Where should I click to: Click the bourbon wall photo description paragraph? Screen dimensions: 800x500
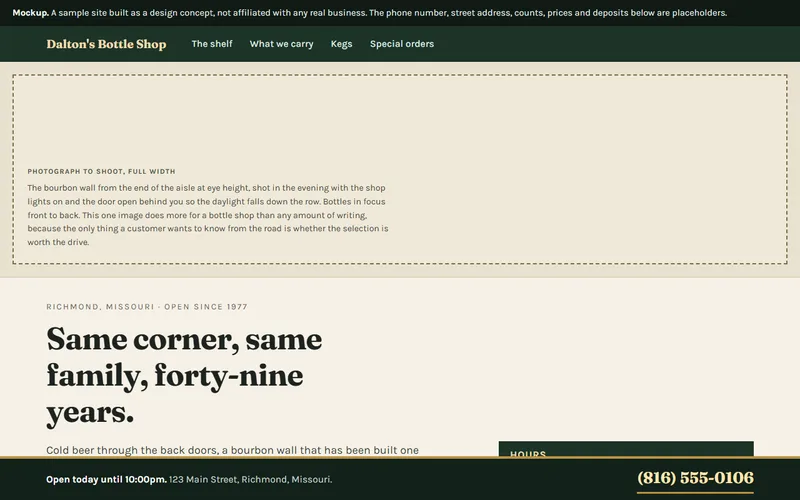click(208, 215)
